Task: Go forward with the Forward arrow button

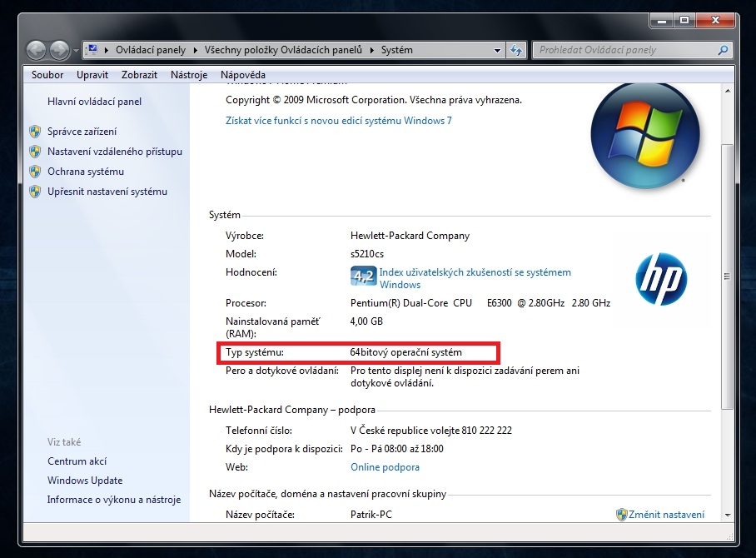Action: (x=59, y=50)
